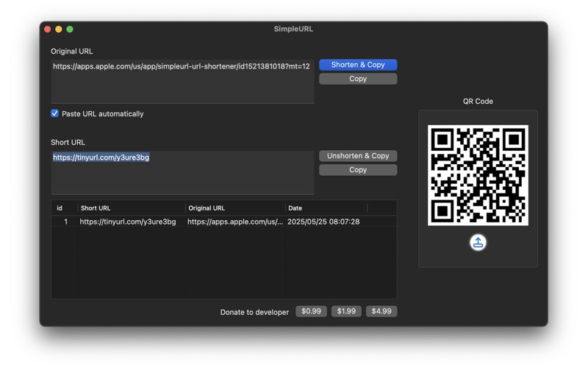Viewport: 588px width, 368px height.
Task: Select history row https://tinyurl.com/y3ure3bg
Action: pyautogui.click(x=224, y=222)
